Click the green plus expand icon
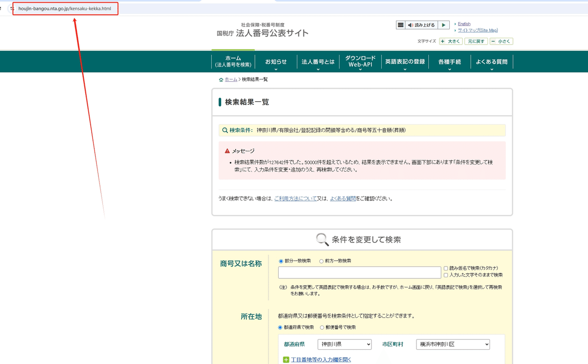Viewport: 588px width, 364px height. 286,360
